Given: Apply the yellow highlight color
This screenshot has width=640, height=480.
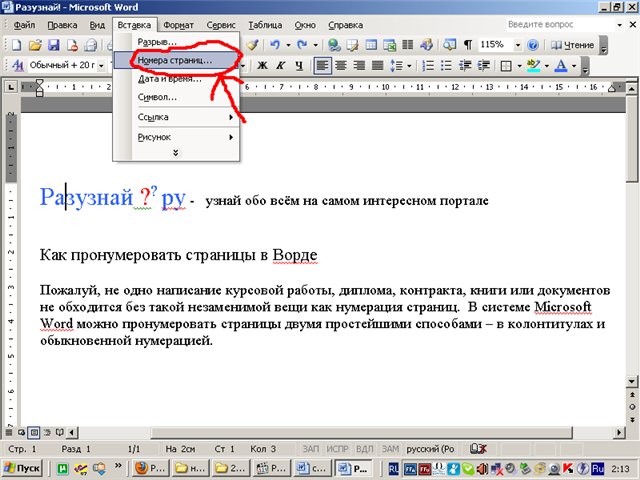Looking at the screenshot, I should click(x=533, y=65).
